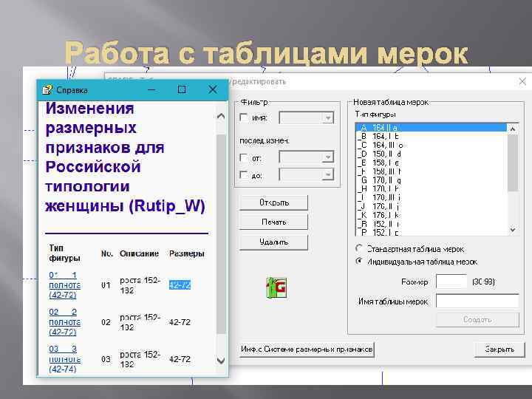The image size is (532, 399).
Task: Click the 'Печать' button
Action: pyautogui.click(x=274, y=222)
